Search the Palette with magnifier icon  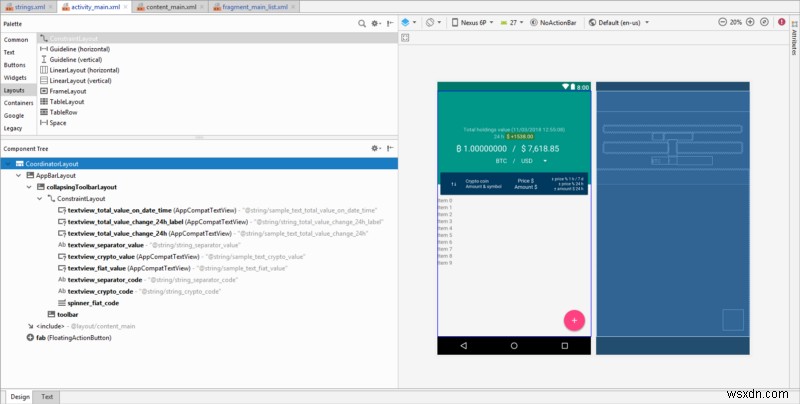click(x=362, y=23)
